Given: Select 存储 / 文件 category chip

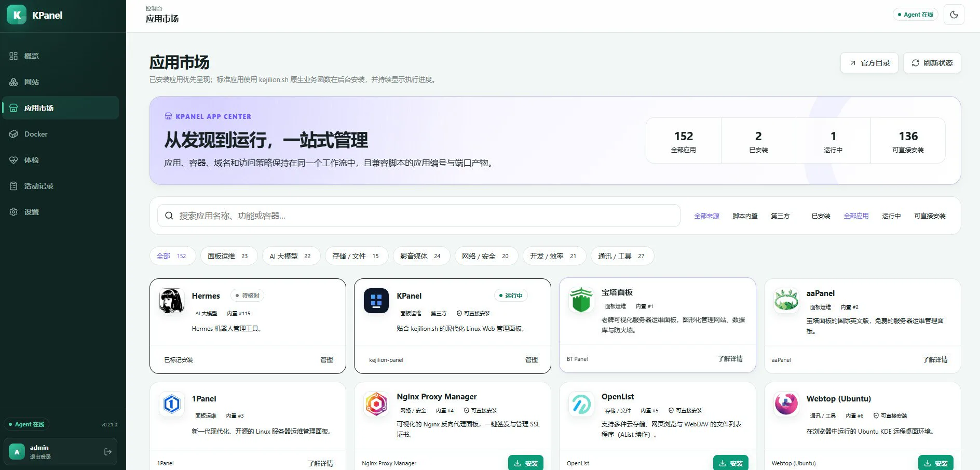Looking at the screenshot, I should click(356, 256).
